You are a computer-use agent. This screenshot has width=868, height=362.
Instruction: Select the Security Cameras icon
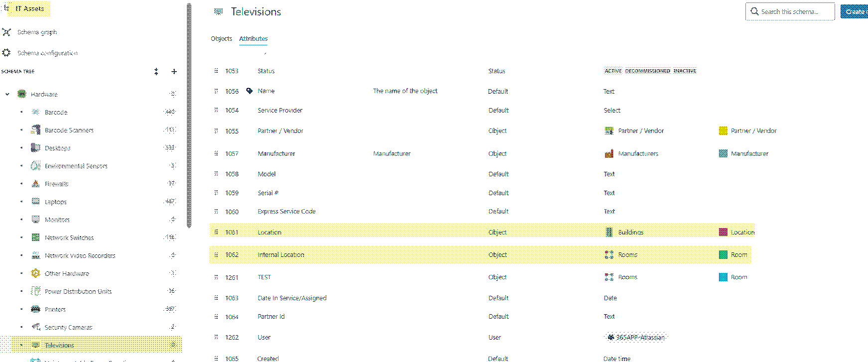pos(36,327)
